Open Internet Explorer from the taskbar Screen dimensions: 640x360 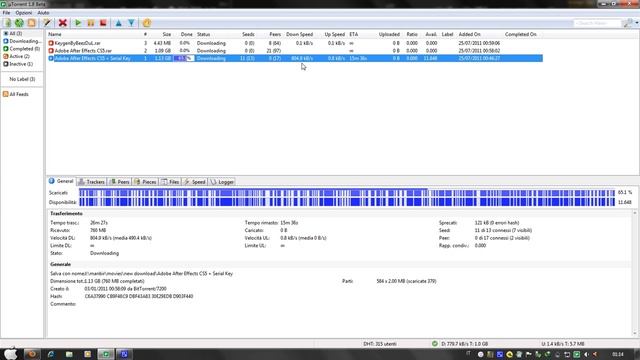pyautogui.click(x=51, y=354)
